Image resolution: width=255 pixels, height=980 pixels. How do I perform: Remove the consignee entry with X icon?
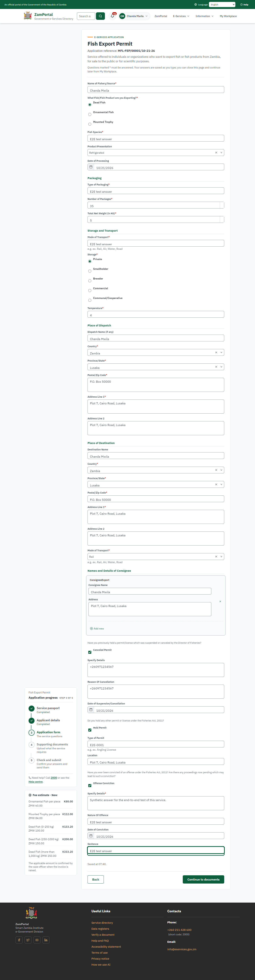point(220,601)
